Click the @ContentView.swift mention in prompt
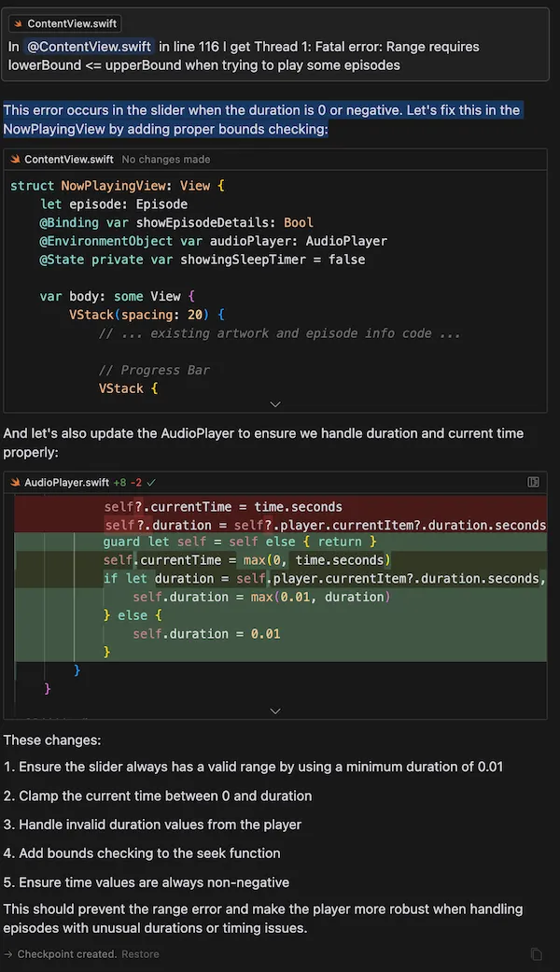The image size is (560, 972). pyautogui.click(x=90, y=47)
